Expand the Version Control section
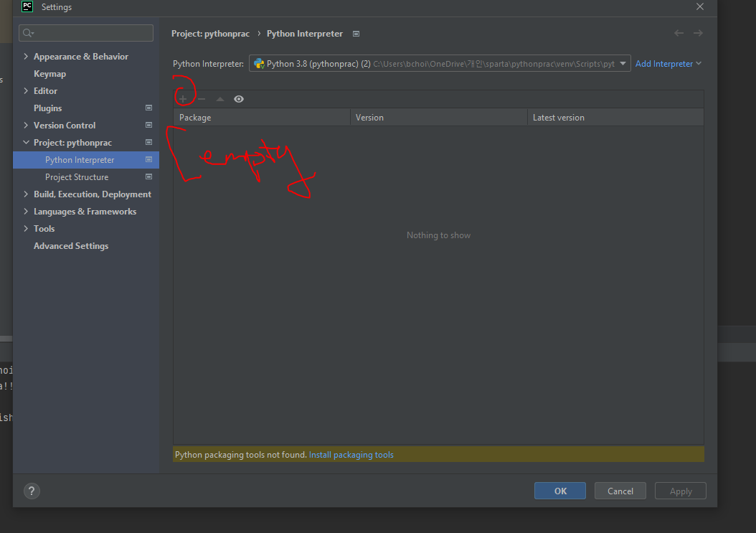 point(26,126)
